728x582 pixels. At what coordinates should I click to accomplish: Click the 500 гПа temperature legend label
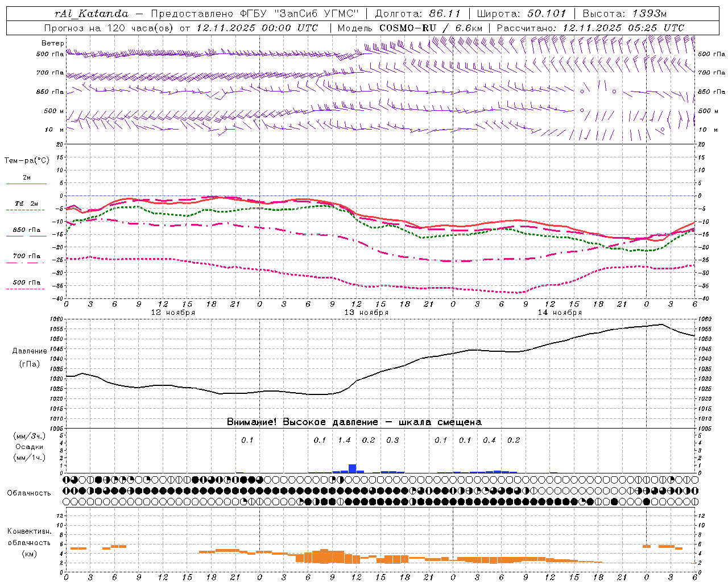pyautogui.click(x=27, y=282)
